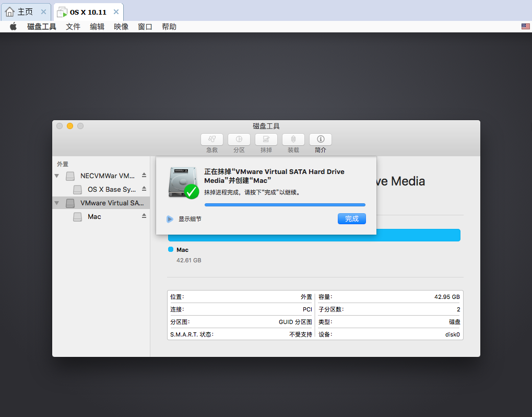Select VMware Virtual SA... in sidebar
The image size is (532, 417).
(x=101, y=203)
